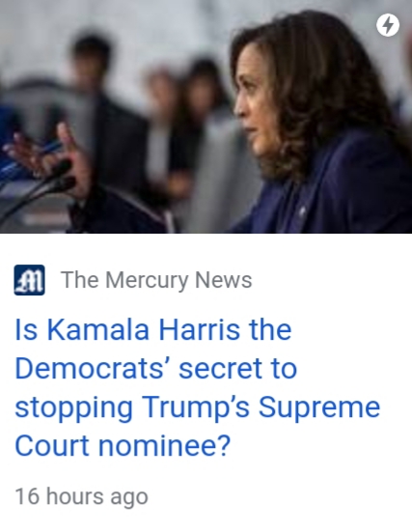Screen dimensions: 412x532
Task: Click the headline line 'Democrats' secret to'
Action: (x=156, y=369)
